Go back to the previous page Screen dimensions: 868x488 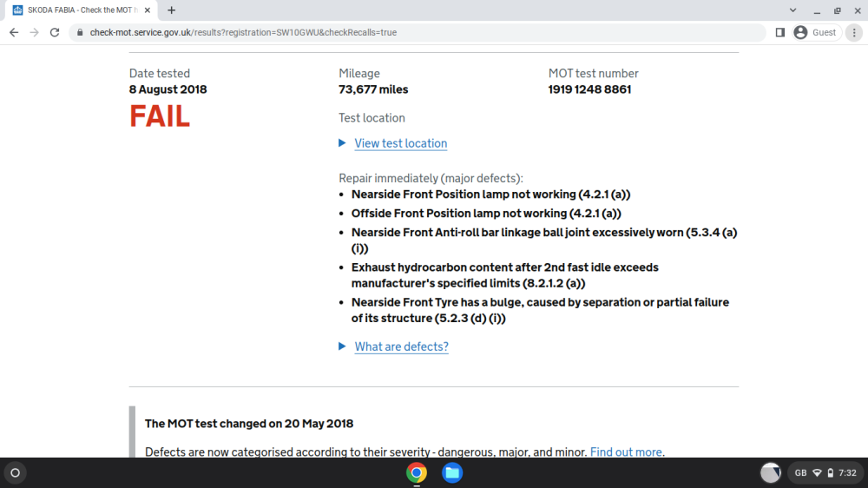click(14, 33)
